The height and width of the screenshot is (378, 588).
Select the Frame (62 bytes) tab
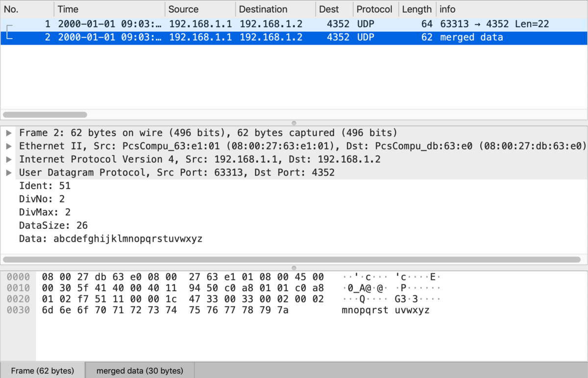pos(43,371)
